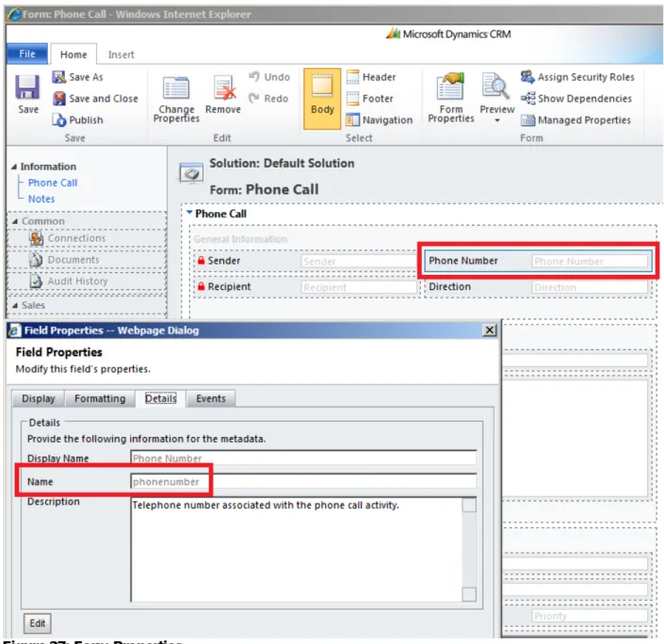Switch to the Events tab
This screenshot has height=644, width=664.
click(210, 398)
